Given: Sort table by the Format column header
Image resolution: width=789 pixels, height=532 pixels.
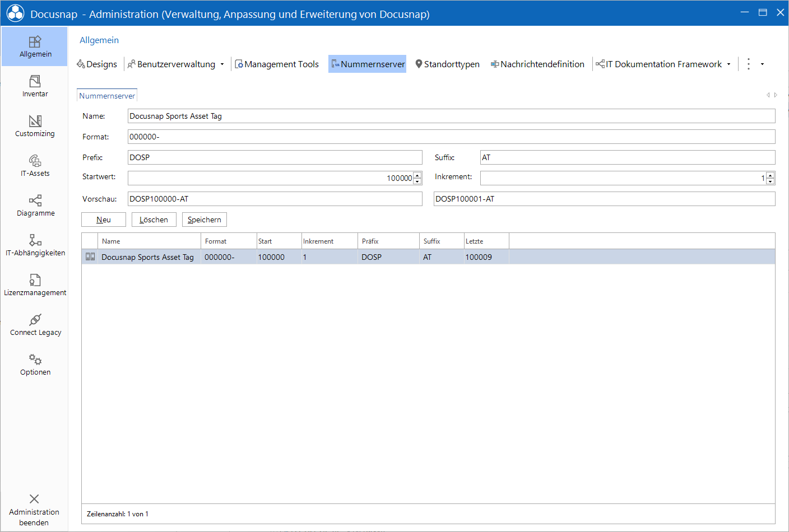Looking at the screenshot, I should click(229, 241).
